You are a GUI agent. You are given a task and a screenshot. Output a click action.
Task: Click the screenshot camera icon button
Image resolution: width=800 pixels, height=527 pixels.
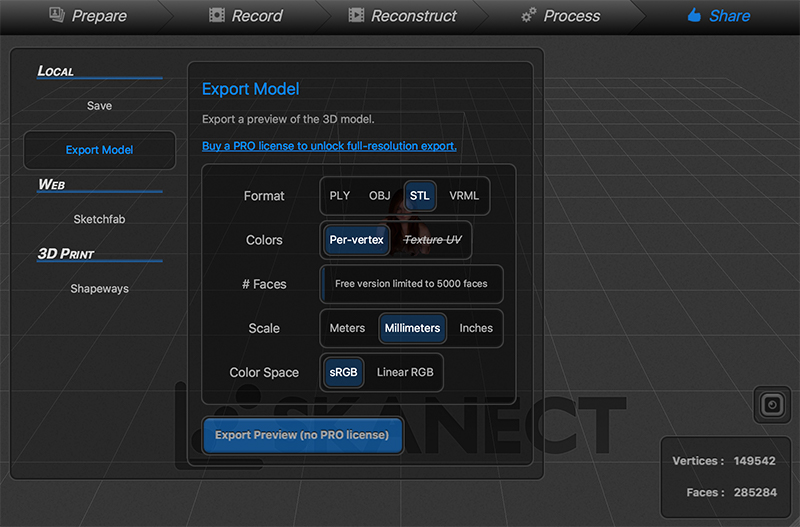click(x=772, y=405)
